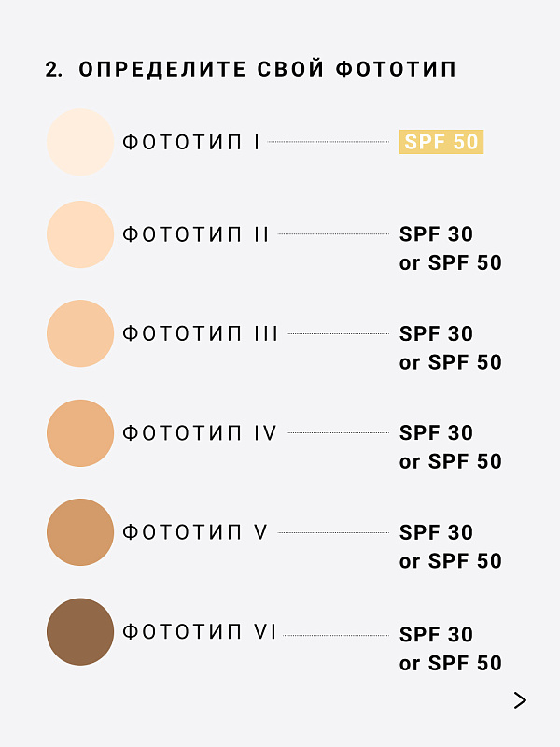The image size is (560, 747).
Task: Select the Фототип II skin tone circle
Action: point(80,234)
